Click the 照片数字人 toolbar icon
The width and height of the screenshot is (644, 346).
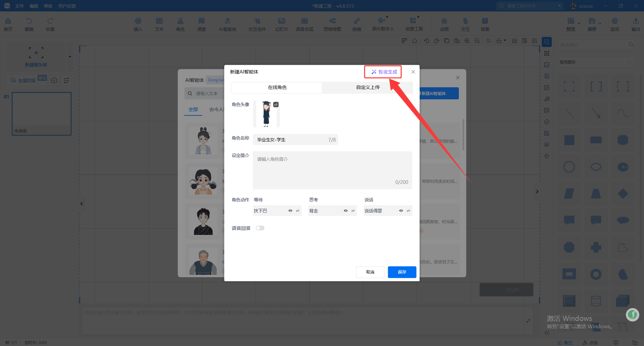pos(383,24)
